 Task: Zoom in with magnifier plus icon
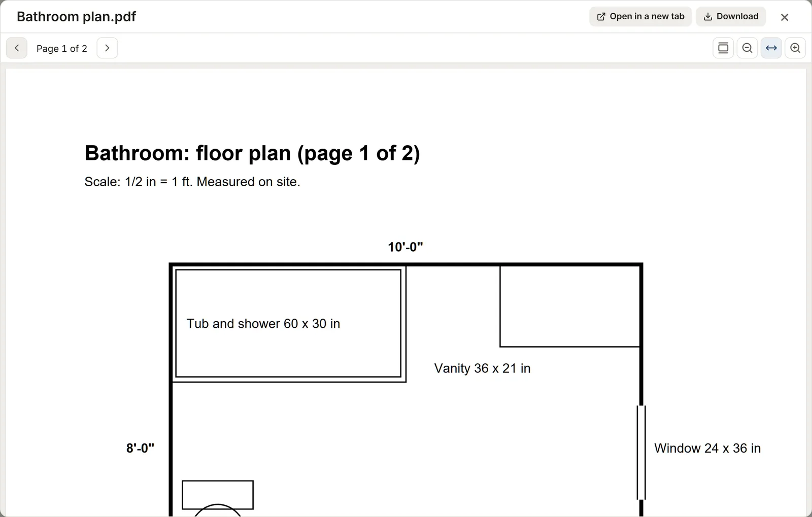tap(795, 48)
